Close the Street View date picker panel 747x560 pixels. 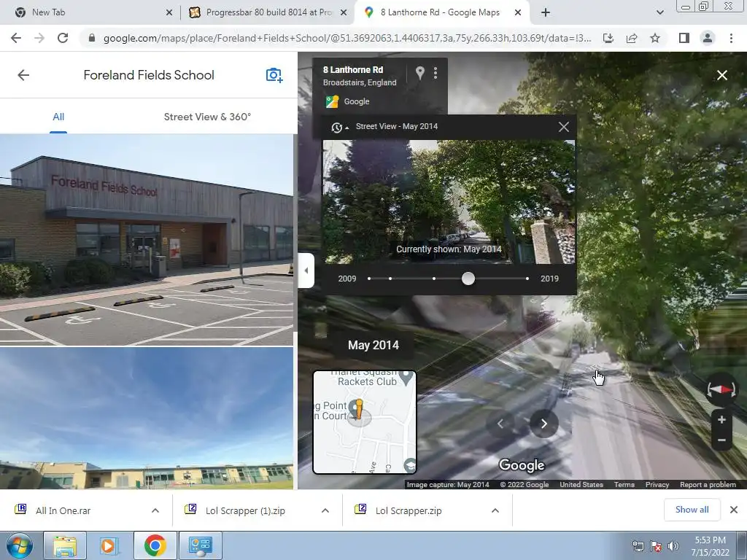click(x=564, y=127)
